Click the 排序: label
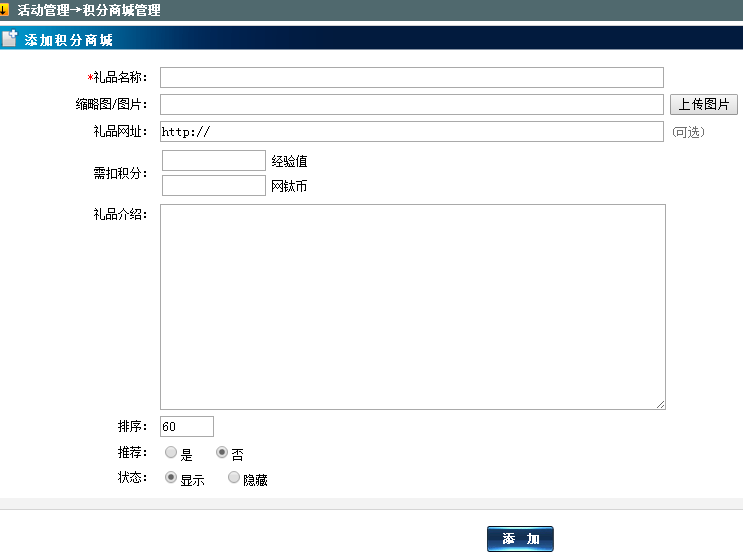This screenshot has width=743, height=559. pyautogui.click(x=133, y=426)
